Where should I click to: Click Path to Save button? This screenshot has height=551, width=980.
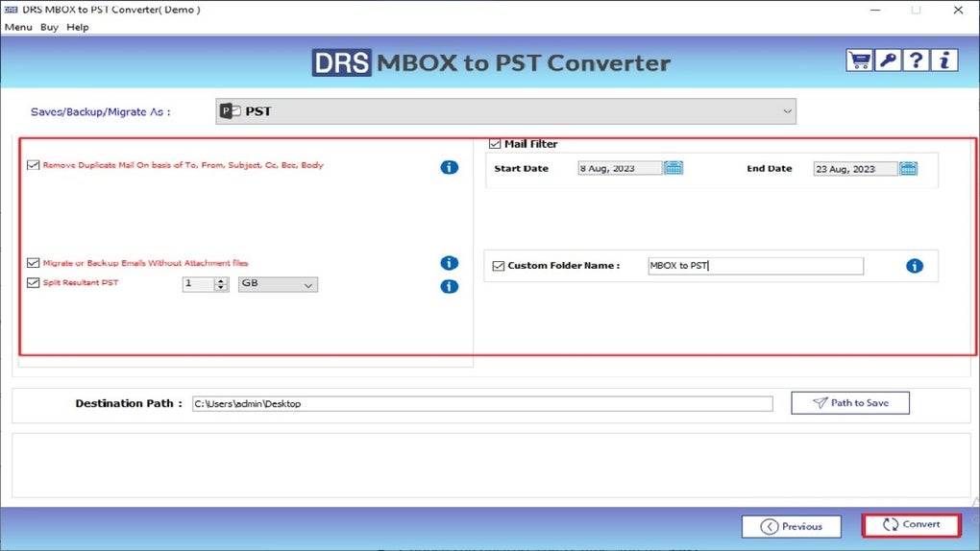point(850,403)
